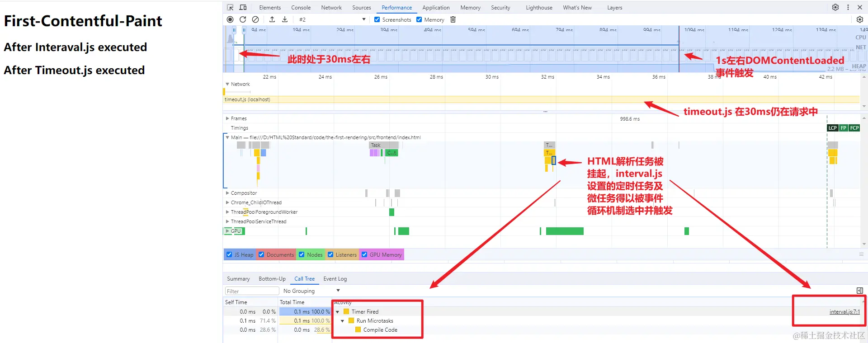The height and width of the screenshot is (343, 868).
Task: Toggle the device toolbar icon
Action: coord(243,7)
